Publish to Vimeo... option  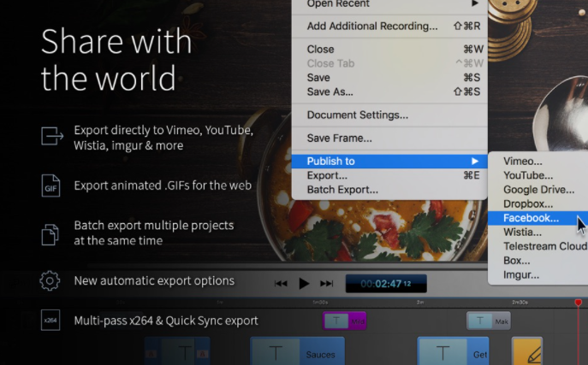[538, 161]
